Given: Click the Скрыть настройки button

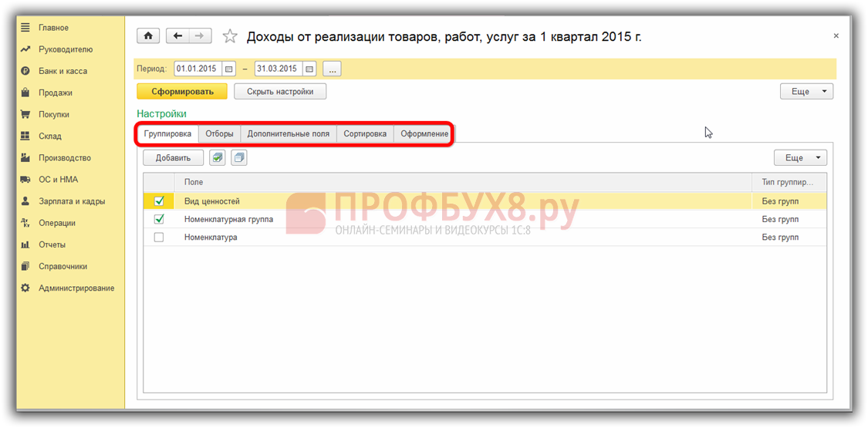Looking at the screenshot, I should [x=280, y=92].
